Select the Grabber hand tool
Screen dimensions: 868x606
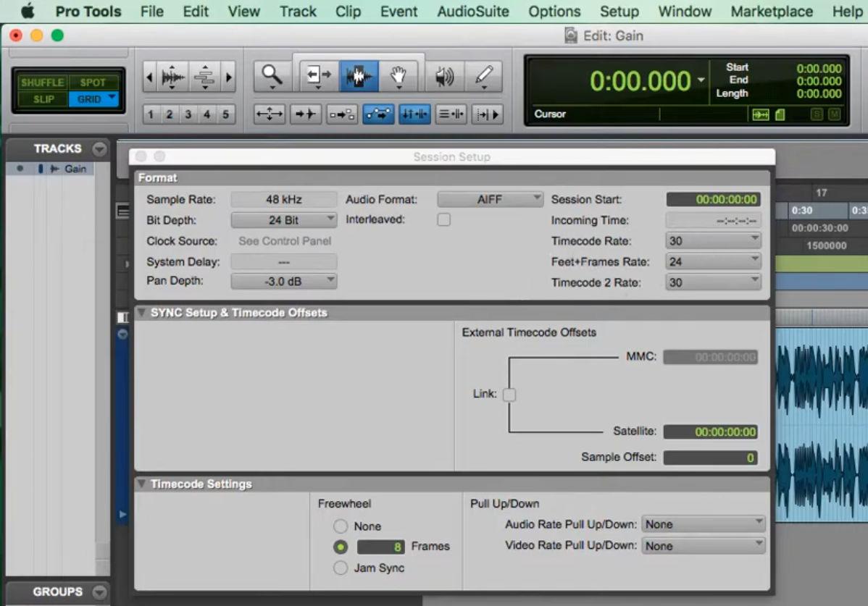[399, 75]
